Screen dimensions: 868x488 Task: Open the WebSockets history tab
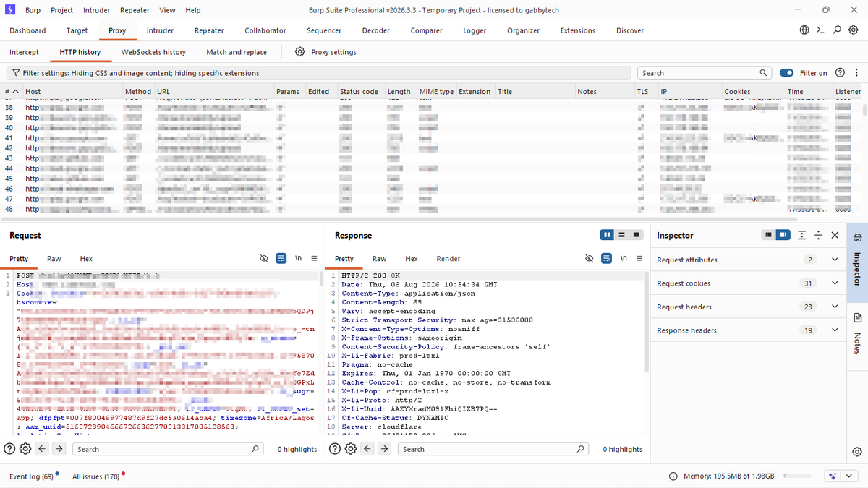[153, 52]
